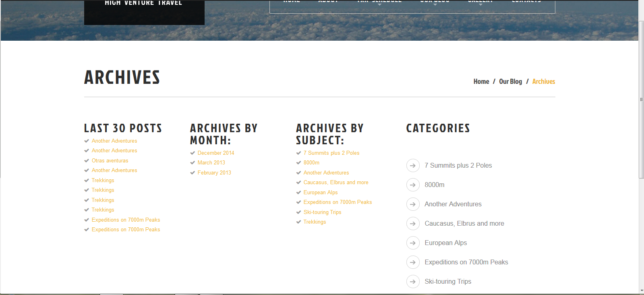Viewport: 644px width, 295px height.
Task: Open Caucasus, Elbrus and more under Archives by Subject
Action: [x=336, y=182]
